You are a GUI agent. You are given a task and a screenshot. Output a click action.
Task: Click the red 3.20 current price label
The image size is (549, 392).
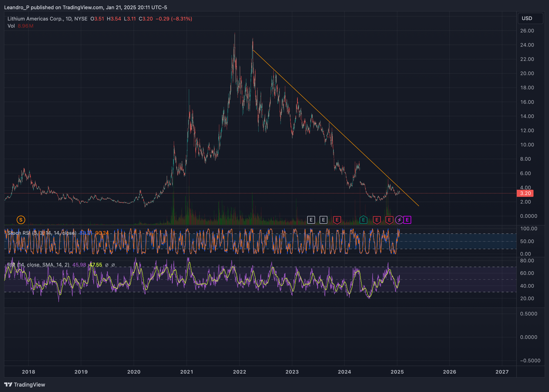pos(525,193)
